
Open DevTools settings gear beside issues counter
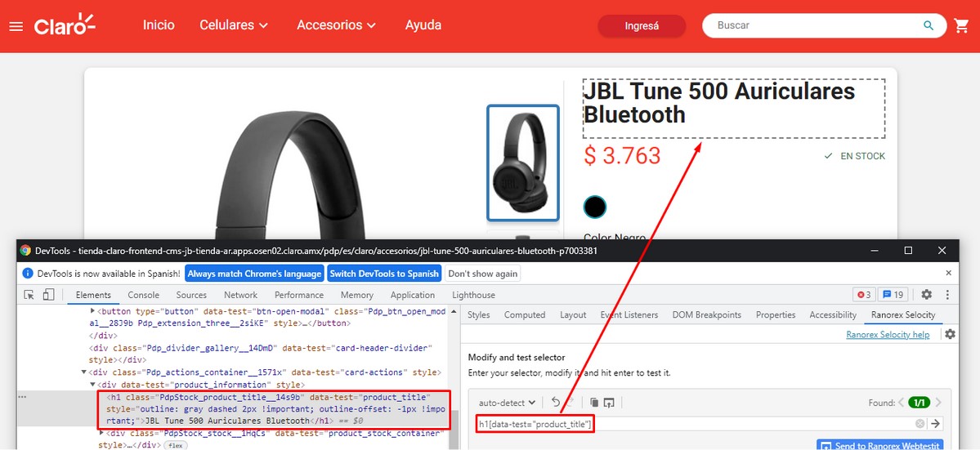tap(927, 295)
